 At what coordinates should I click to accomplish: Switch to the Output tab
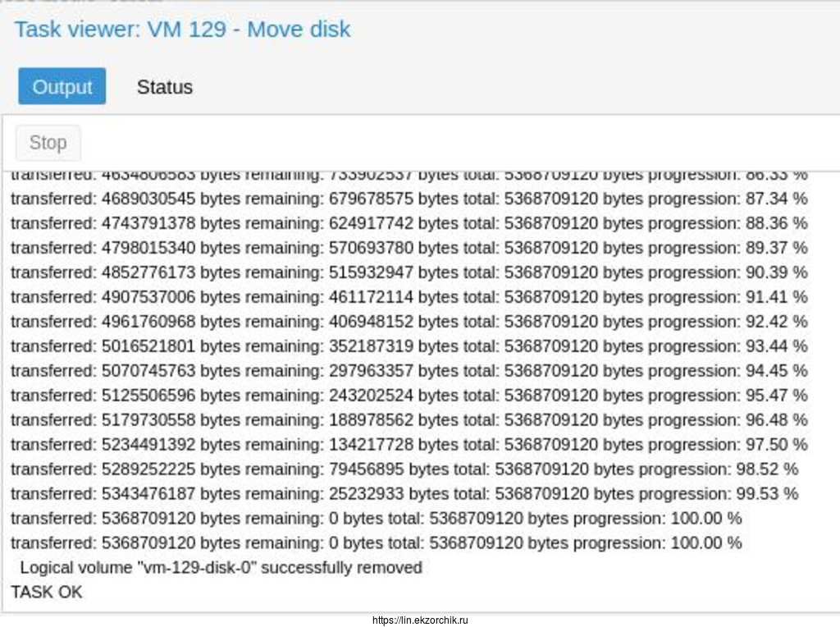[62, 86]
